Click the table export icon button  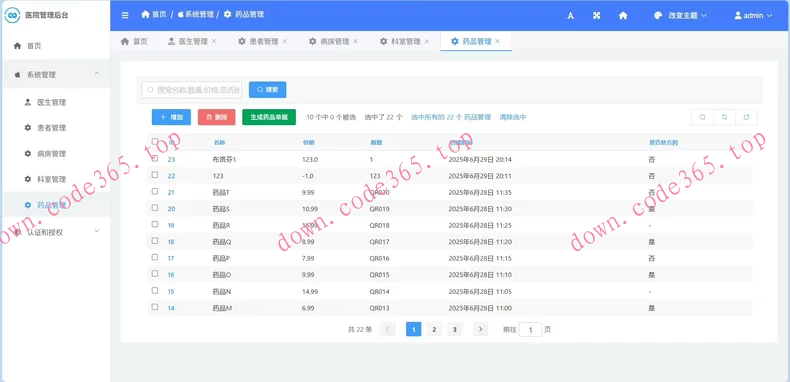click(x=746, y=117)
